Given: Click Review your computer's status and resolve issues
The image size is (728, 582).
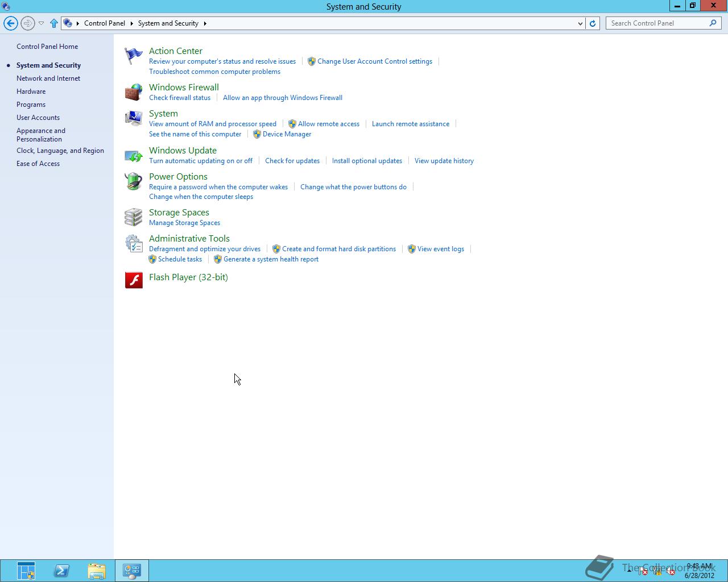Looking at the screenshot, I should (222, 61).
